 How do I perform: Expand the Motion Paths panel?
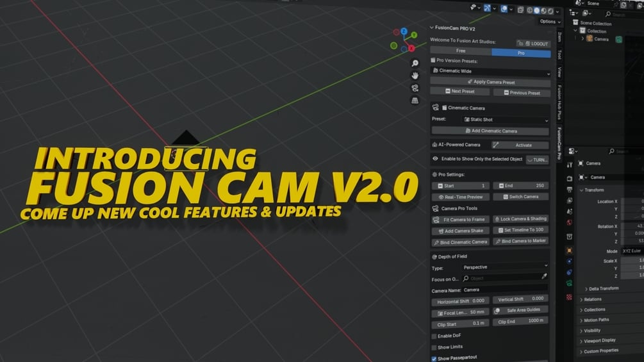pyautogui.click(x=581, y=320)
